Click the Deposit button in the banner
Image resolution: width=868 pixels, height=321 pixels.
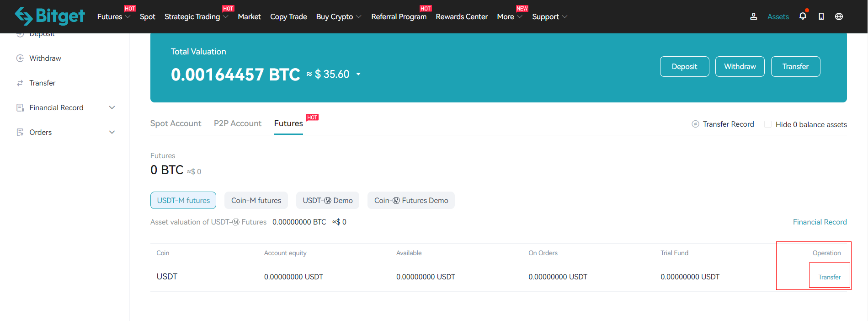pos(684,66)
